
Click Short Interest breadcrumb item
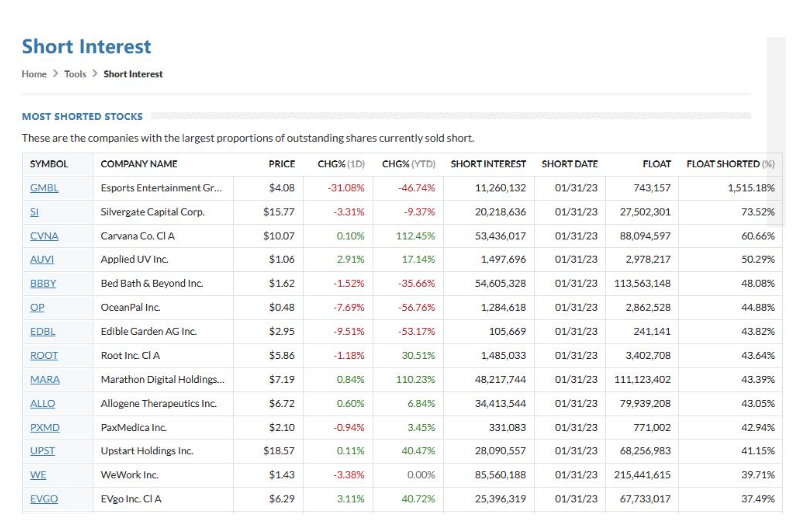pos(133,74)
